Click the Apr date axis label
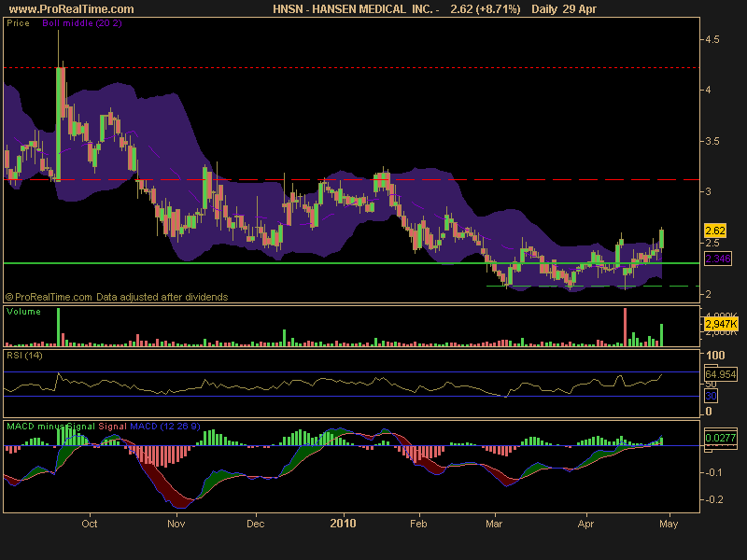Image resolution: width=747 pixels, height=560 pixels. click(585, 524)
